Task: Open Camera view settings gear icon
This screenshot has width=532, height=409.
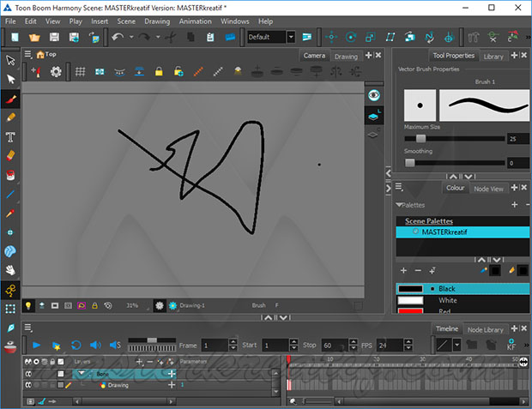Action: pyautogui.click(x=56, y=71)
